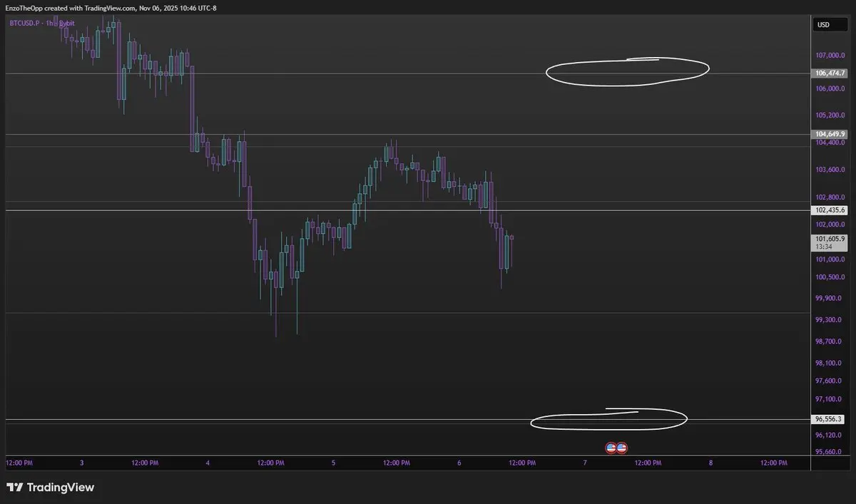Viewport: 856px width, 504px height.
Task: Click date 5 on the time axis
Action: [333, 463]
